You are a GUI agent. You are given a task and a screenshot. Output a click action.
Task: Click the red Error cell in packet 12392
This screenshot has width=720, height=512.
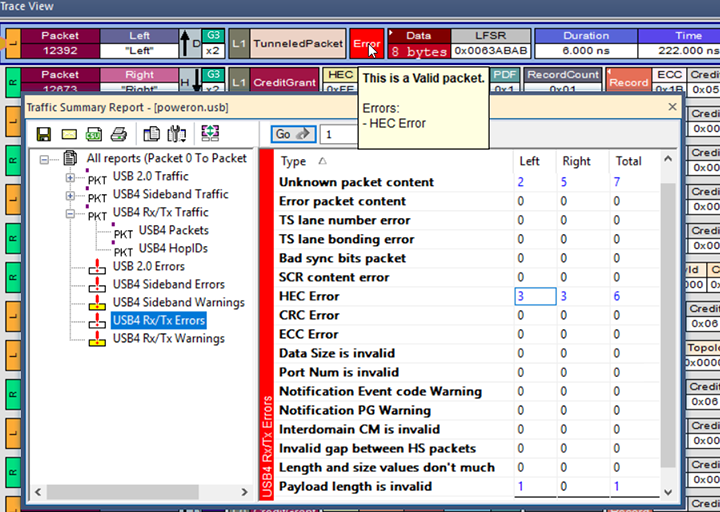coord(366,44)
